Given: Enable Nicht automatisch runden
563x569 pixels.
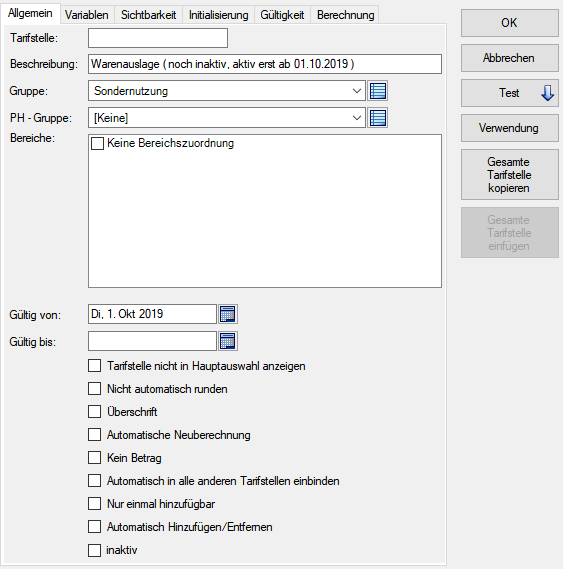Looking at the screenshot, I should (x=94, y=389).
